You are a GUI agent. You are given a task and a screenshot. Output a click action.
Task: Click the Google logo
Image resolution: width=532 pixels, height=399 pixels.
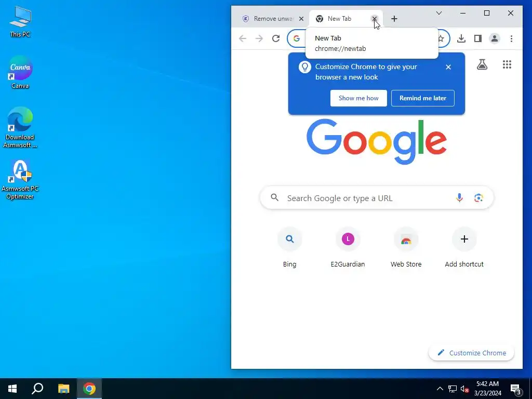(x=376, y=141)
